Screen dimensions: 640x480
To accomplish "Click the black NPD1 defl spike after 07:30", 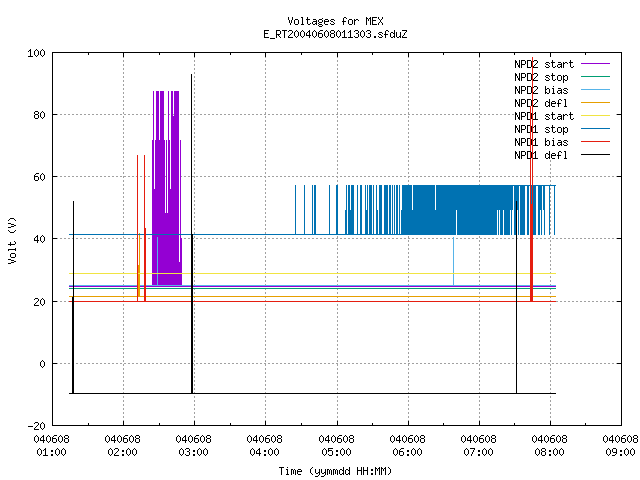I will 516,297.
